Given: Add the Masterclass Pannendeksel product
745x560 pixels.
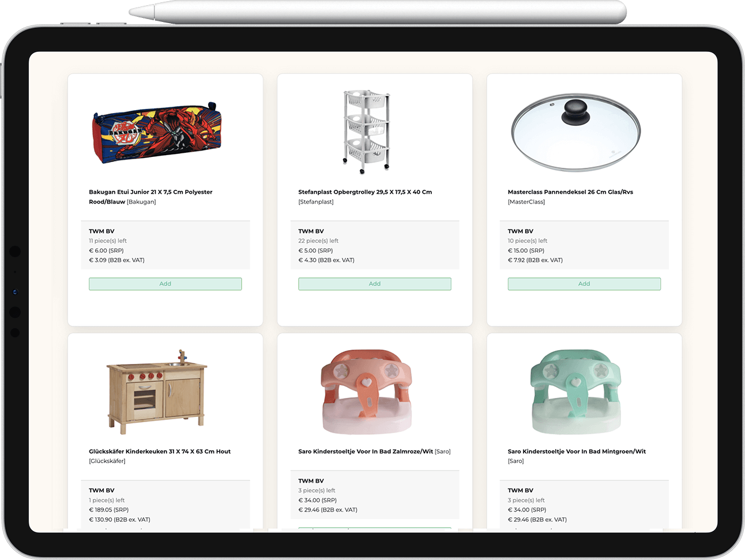Looking at the screenshot, I should (584, 284).
